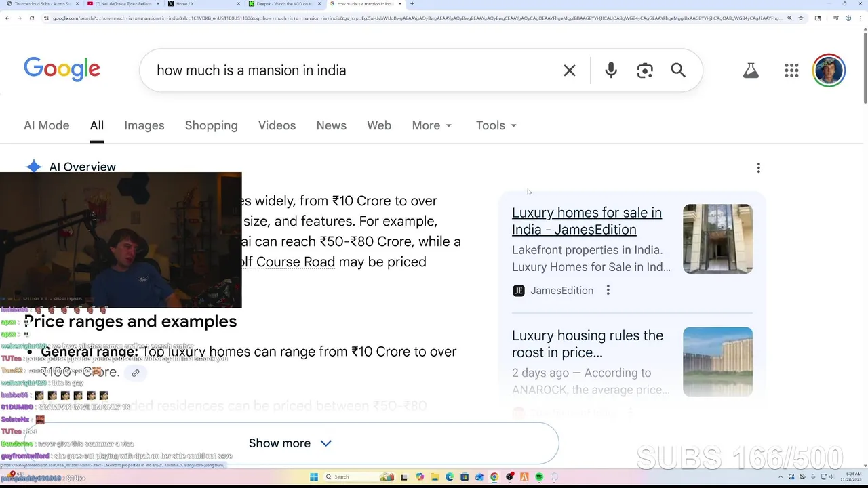The height and width of the screenshot is (488, 868).
Task: Open Google Lens image search
Action: pyautogui.click(x=645, y=70)
